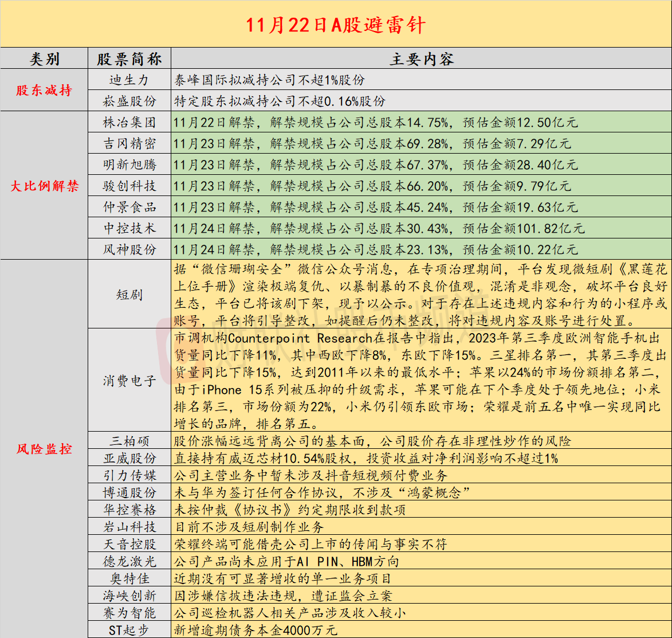Click the stock name "迪生力"
The height and width of the screenshot is (638, 672).
(129, 80)
